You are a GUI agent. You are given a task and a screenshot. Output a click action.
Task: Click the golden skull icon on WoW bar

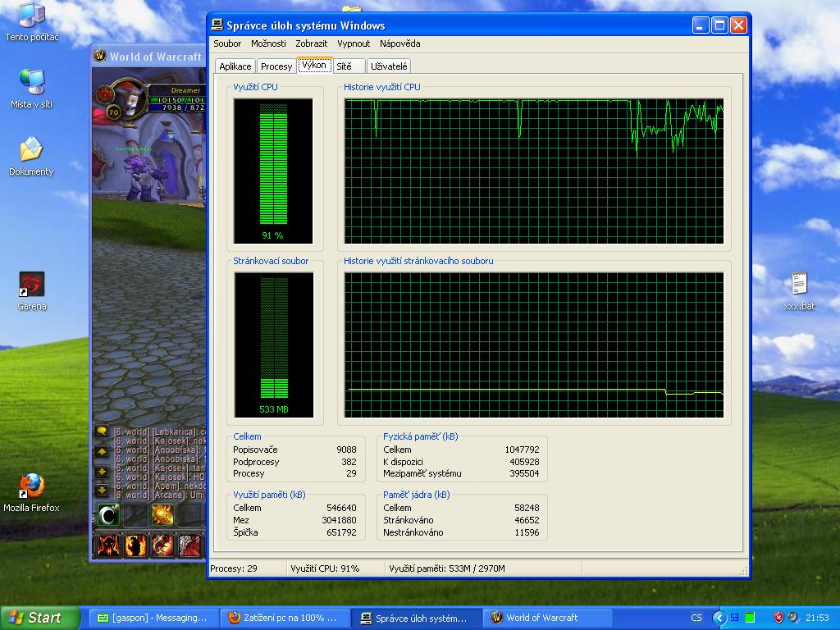(x=162, y=514)
